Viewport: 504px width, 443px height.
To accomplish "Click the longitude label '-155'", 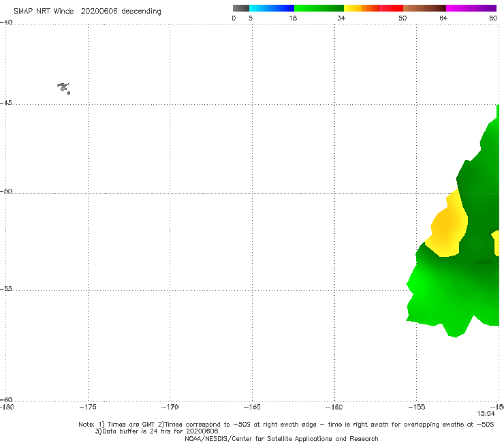I will 417,407.
